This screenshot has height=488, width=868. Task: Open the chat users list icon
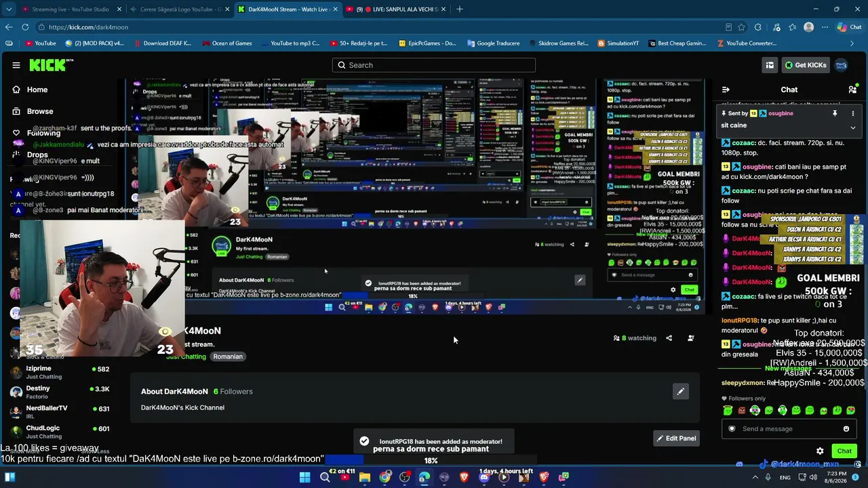[x=852, y=89]
